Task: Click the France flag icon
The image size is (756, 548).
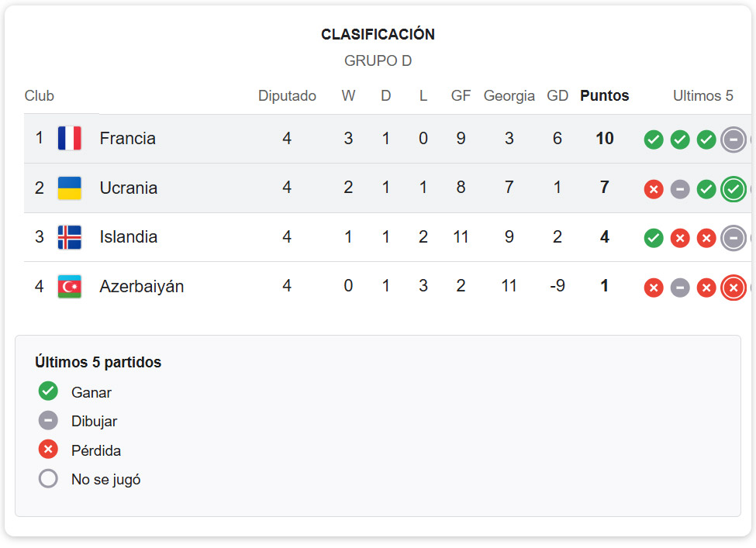Action: (70, 137)
